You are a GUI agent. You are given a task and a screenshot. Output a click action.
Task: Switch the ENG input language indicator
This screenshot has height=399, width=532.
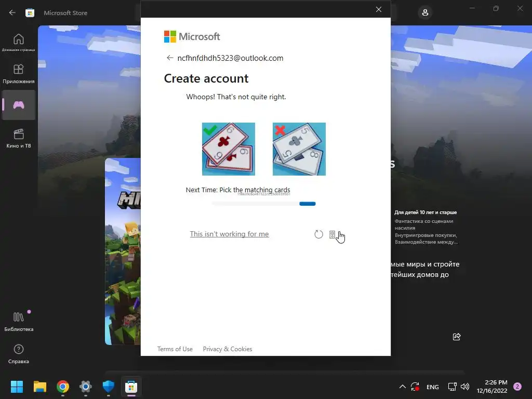(x=433, y=387)
